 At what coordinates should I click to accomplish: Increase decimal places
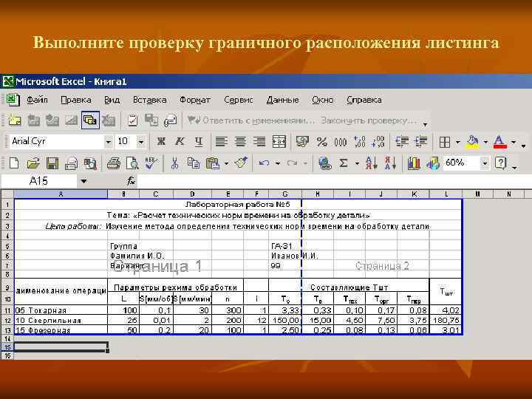pyautogui.click(x=359, y=141)
